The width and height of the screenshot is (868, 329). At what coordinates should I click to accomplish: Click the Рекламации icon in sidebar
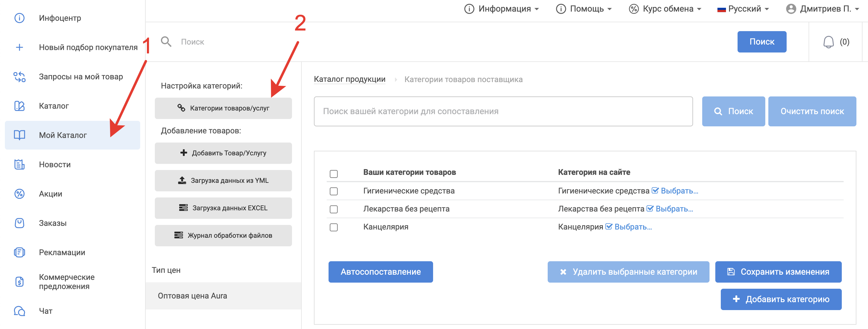click(x=20, y=252)
